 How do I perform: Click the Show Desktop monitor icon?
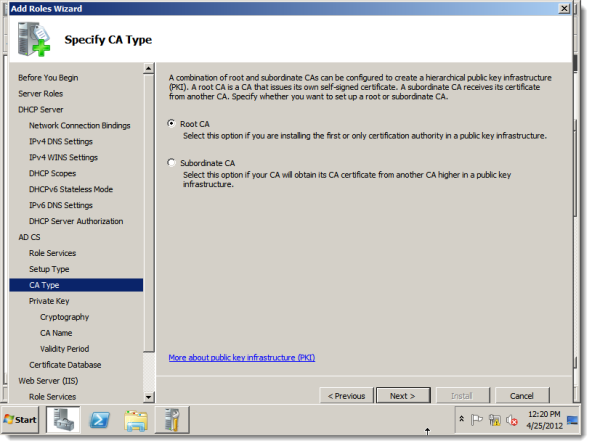pos(572,420)
